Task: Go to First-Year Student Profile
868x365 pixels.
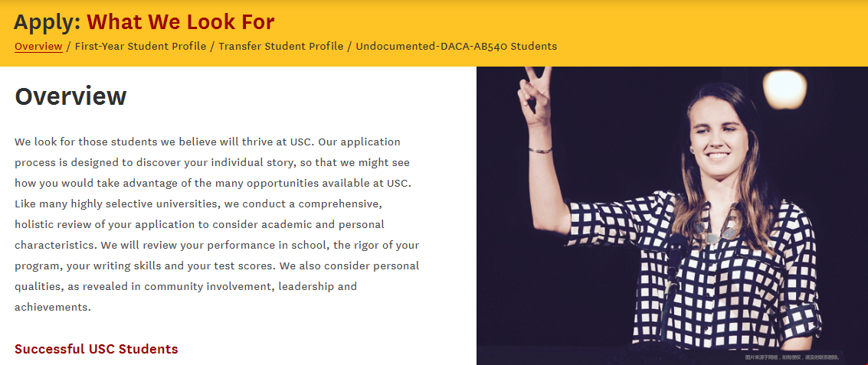Action: [141, 47]
